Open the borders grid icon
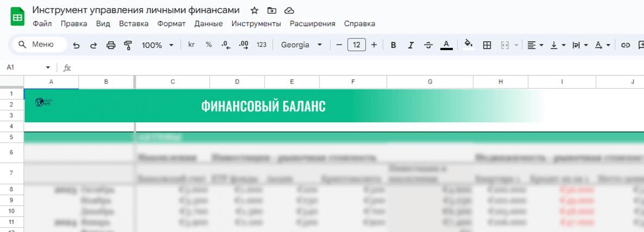644x232 pixels. click(x=487, y=45)
